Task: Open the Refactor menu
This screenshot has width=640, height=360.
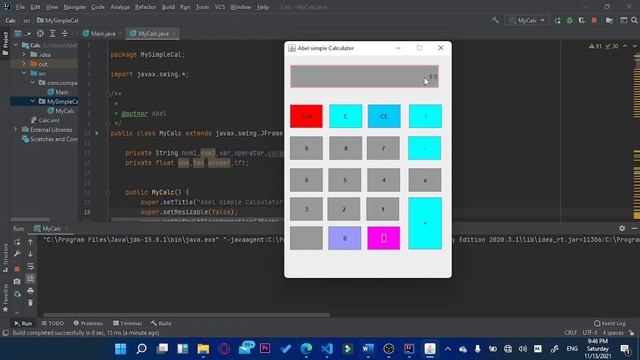Action: coord(145,7)
